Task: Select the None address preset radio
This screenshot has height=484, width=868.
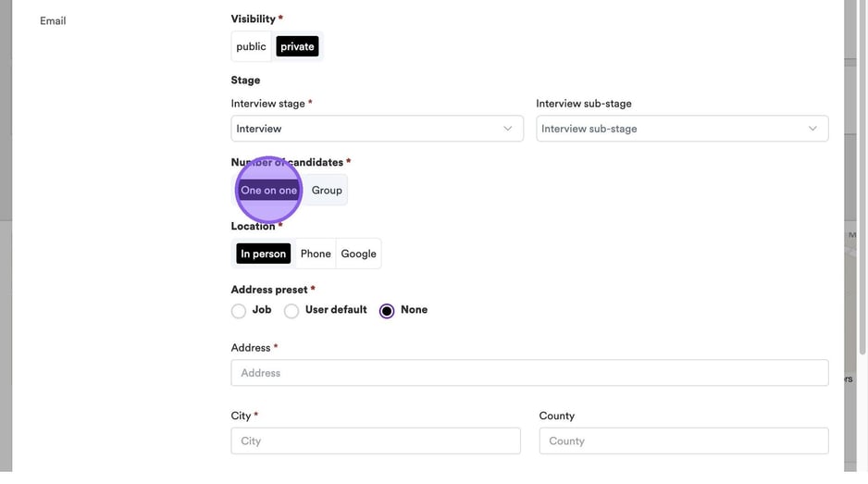Action: point(387,311)
